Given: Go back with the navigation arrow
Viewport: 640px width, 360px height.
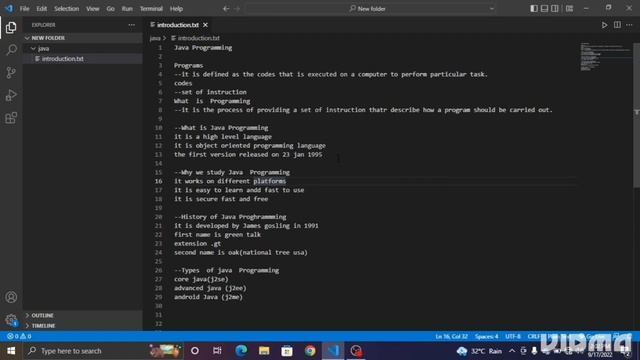Looking at the screenshot, I should coord(226,9).
